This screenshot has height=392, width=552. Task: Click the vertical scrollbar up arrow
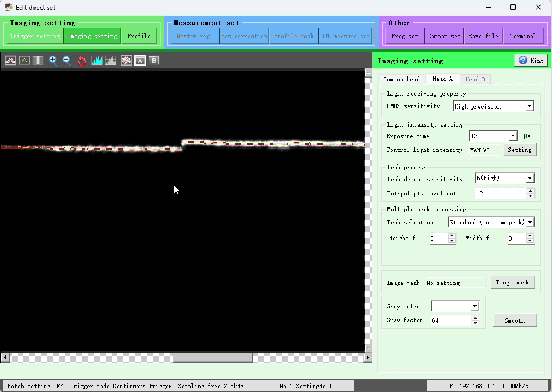(x=368, y=73)
